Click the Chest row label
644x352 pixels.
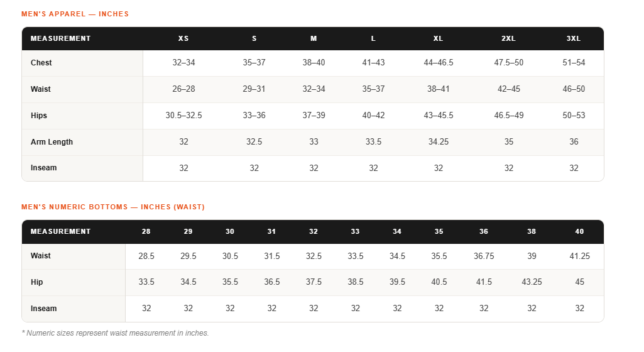pos(41,63)
